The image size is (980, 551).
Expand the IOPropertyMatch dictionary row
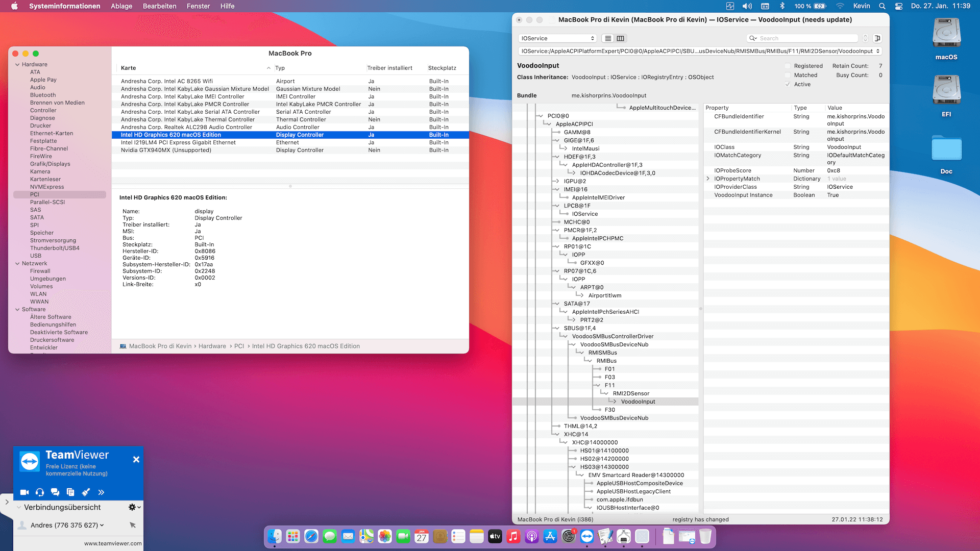[x=708, y=179]
